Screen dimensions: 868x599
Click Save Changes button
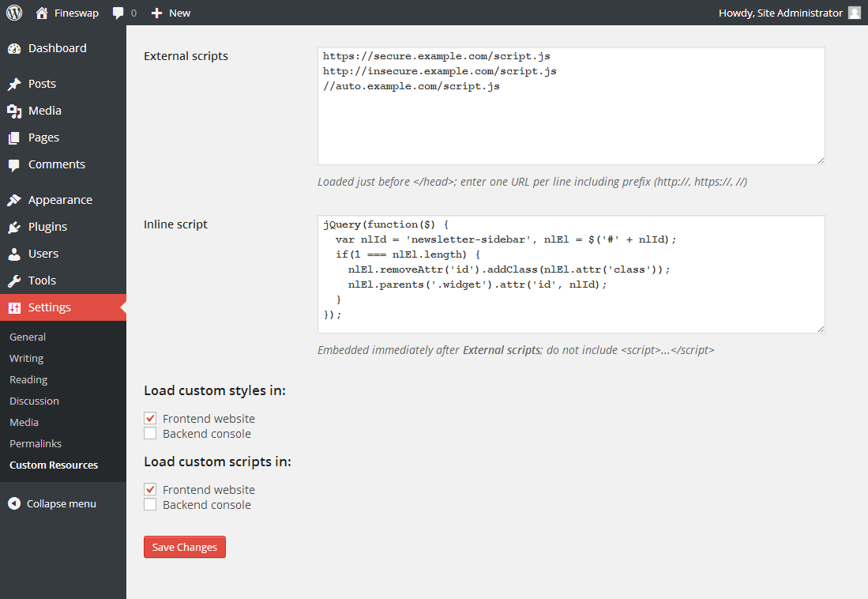185,547
